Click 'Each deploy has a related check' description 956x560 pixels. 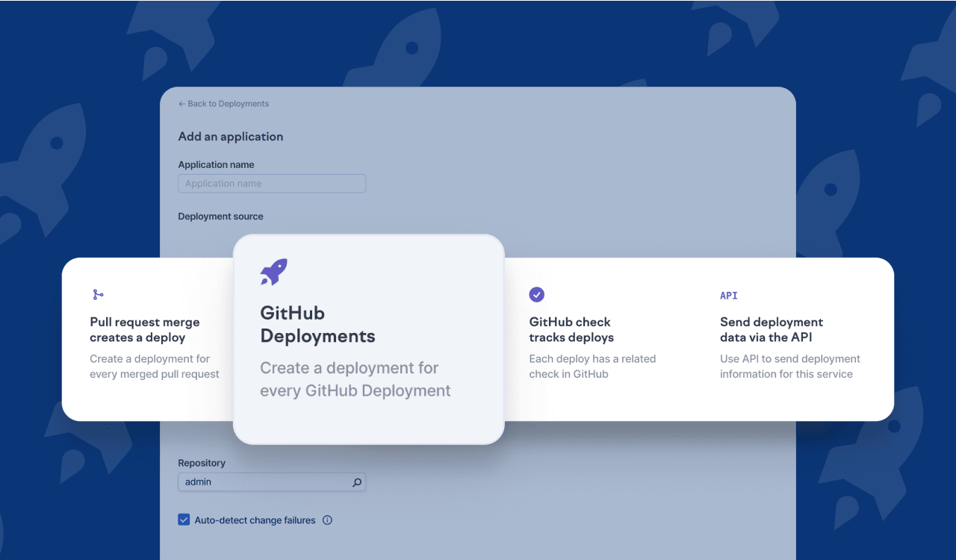coord(592,367)
